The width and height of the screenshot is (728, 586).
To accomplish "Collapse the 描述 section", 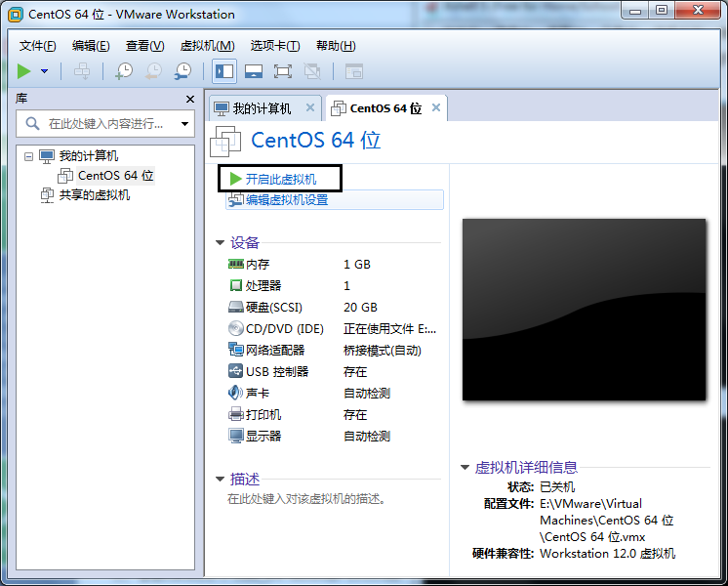I will click(x=221, y=480).
